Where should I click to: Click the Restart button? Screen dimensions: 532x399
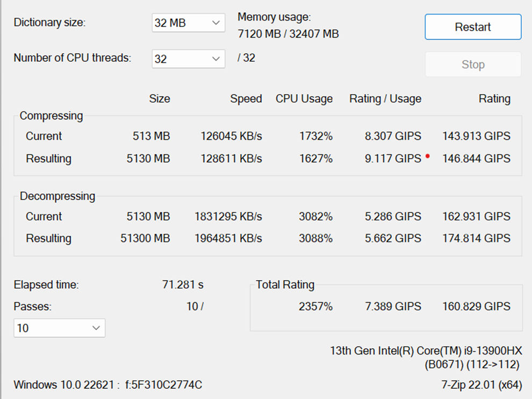(473, 27)
